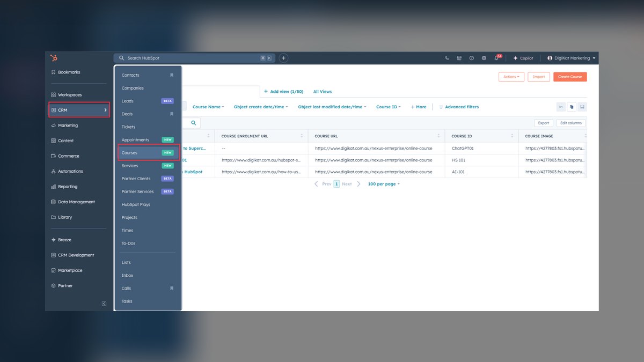
Task: Expand the CRM menu chevron
Action: (x=105, y=110)
